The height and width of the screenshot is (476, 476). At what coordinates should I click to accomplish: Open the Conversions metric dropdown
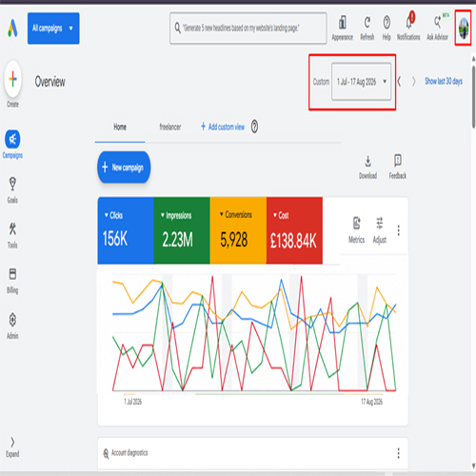pyautogui.click(x=235, y=215)
